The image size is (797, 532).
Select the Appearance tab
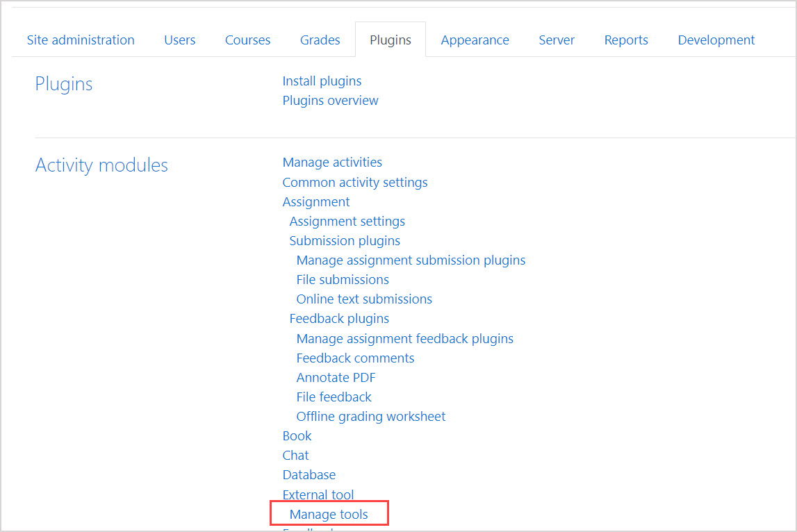click(x=475, y=40)
